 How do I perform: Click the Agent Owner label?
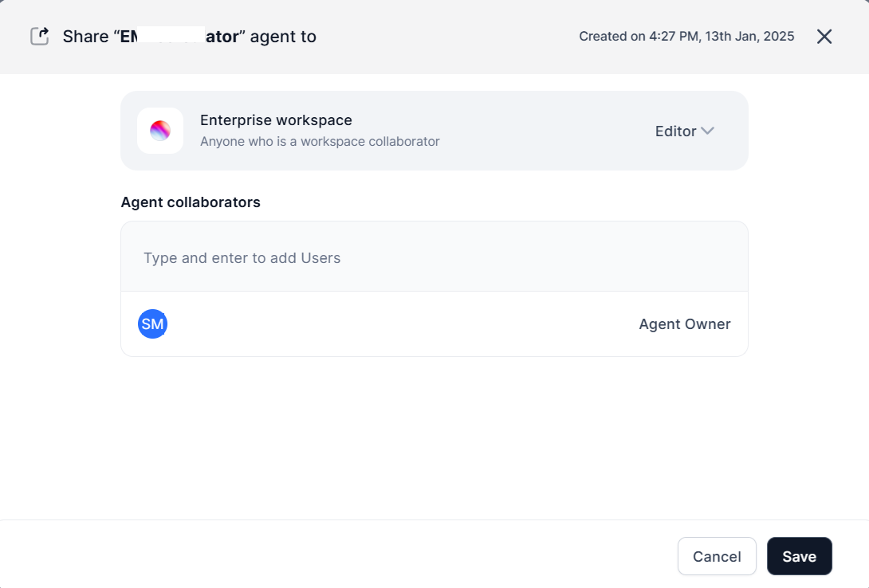point(684,323)
